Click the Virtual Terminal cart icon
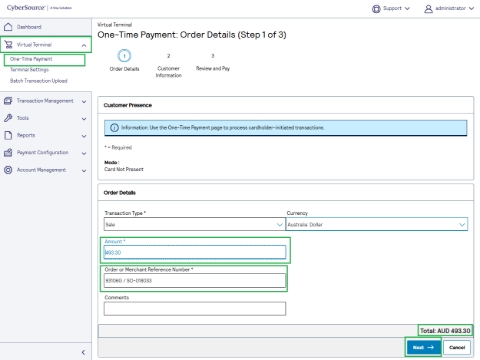The width and height of the screenshot is (480, 360). [8, 44]
